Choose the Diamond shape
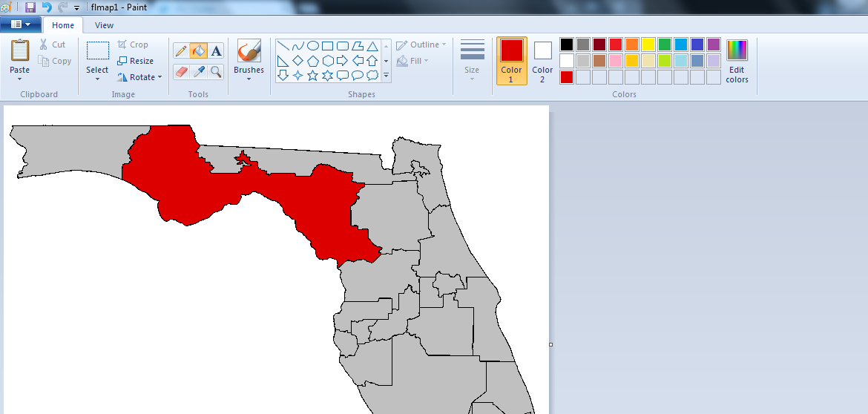 point(297,61)
